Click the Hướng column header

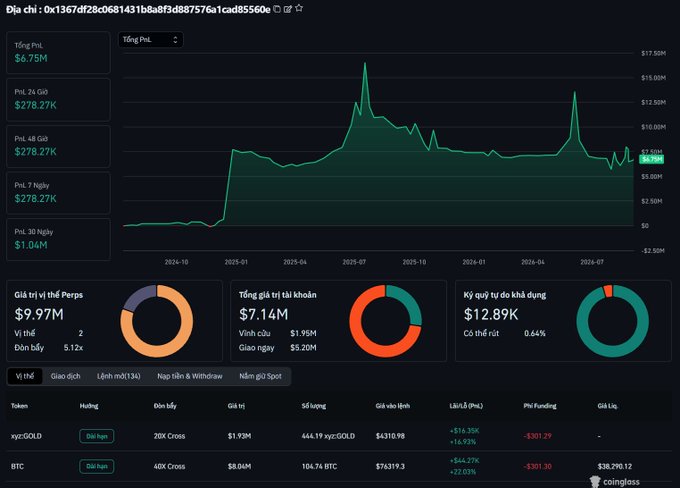click(89, 406)
